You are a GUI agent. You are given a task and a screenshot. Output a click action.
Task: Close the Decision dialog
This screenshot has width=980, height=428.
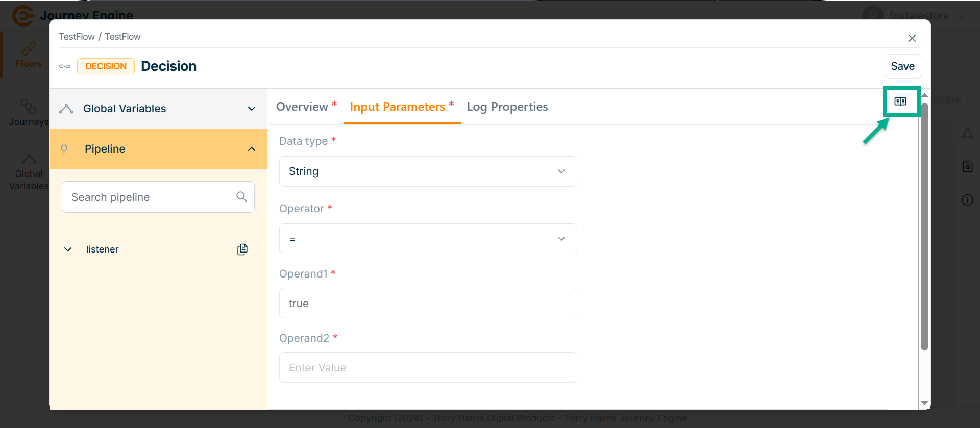click(x=912, y=38)
